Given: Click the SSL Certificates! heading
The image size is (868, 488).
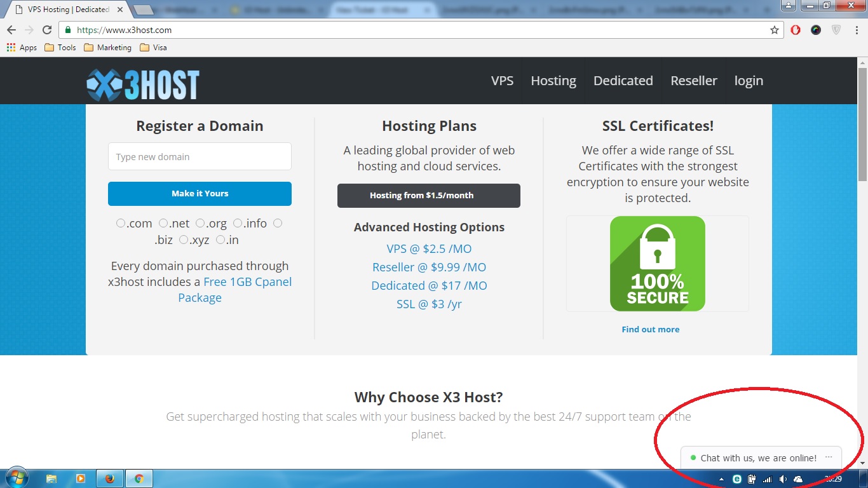Looking at the screenshot, I should [658, 126].
